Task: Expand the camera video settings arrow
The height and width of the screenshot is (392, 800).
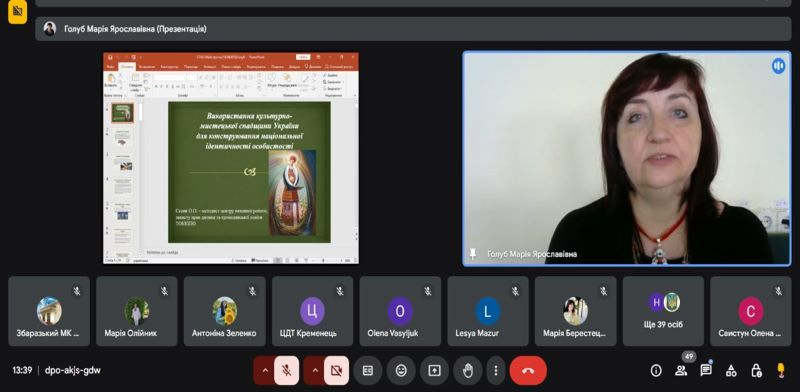Action: (314, 371)
